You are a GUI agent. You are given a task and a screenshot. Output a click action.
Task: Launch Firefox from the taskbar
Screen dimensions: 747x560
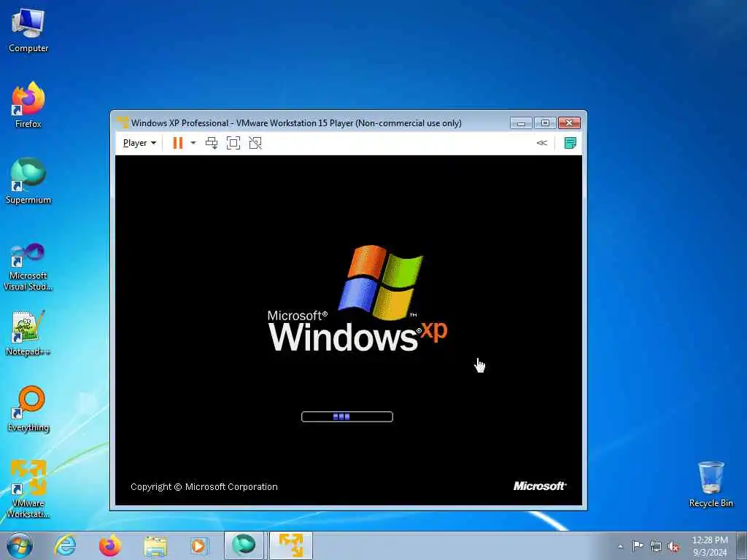pyautogui.click(x=110, y=545)
